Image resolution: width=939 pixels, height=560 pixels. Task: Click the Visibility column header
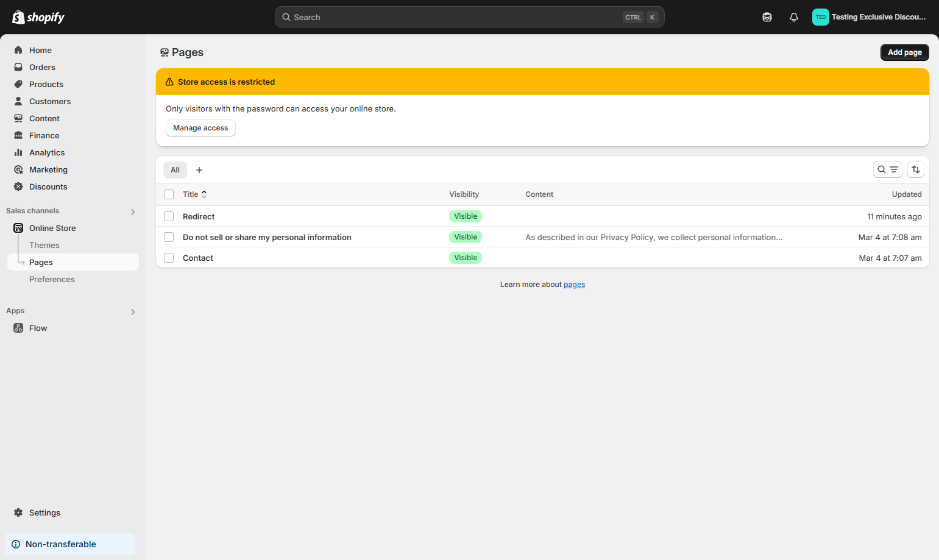click(464, 194)
